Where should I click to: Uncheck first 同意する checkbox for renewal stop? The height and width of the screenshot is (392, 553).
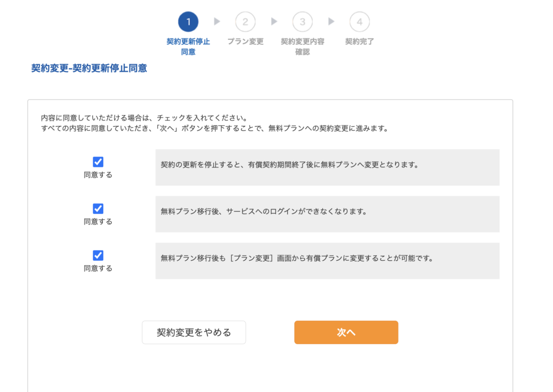(98, 162)
